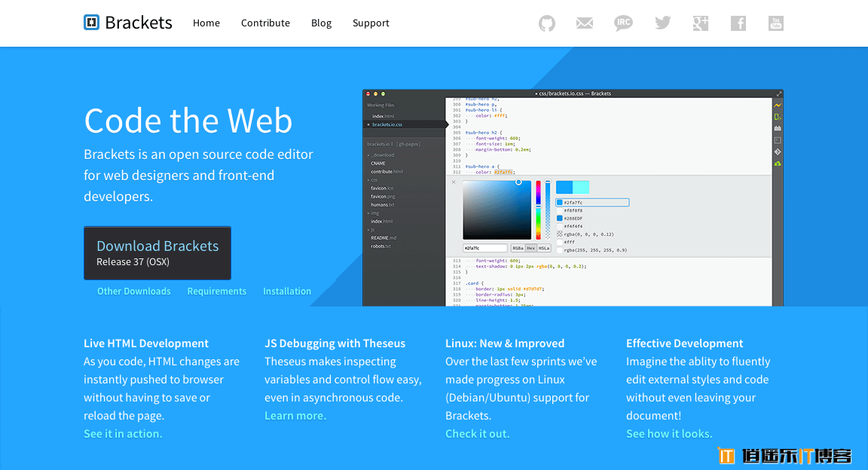Open the Contribute page

point(265,23)
